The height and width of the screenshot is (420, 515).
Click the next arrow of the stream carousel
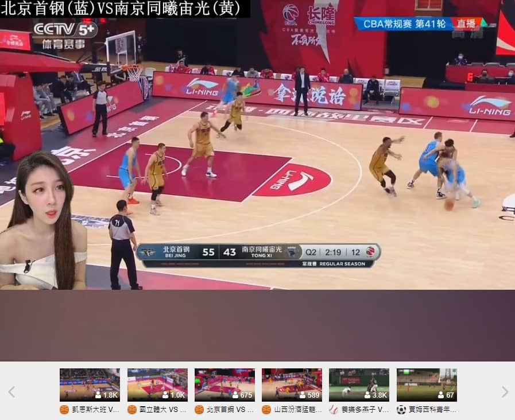505,392
